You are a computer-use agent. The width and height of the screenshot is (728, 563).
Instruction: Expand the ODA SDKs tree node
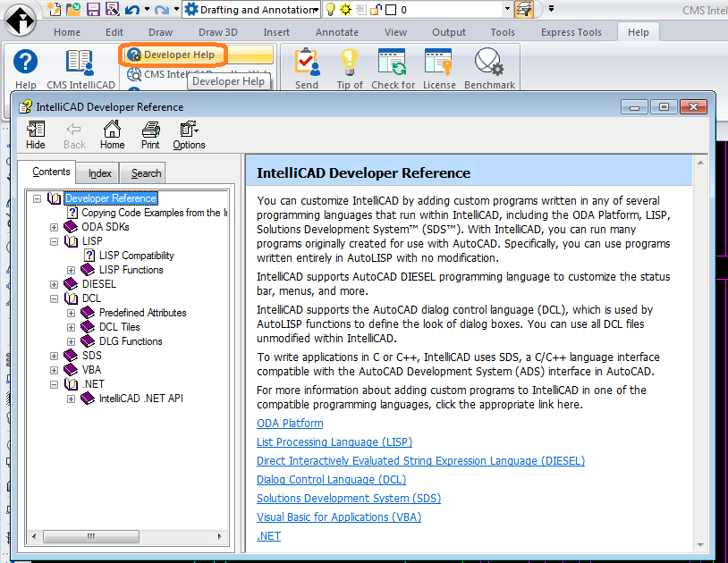pos(55,227)
